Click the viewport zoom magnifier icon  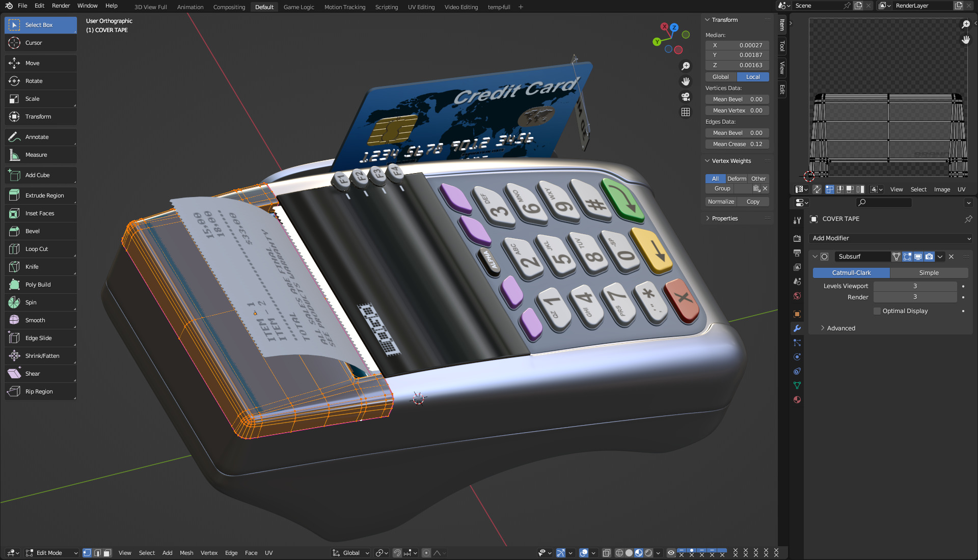click(x=686, y=66)
